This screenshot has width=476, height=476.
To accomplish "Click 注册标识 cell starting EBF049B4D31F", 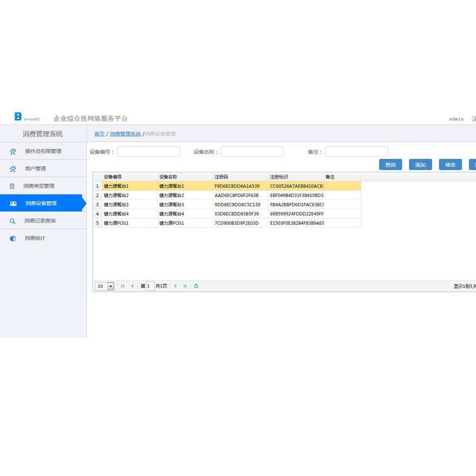I will (296, 195).
